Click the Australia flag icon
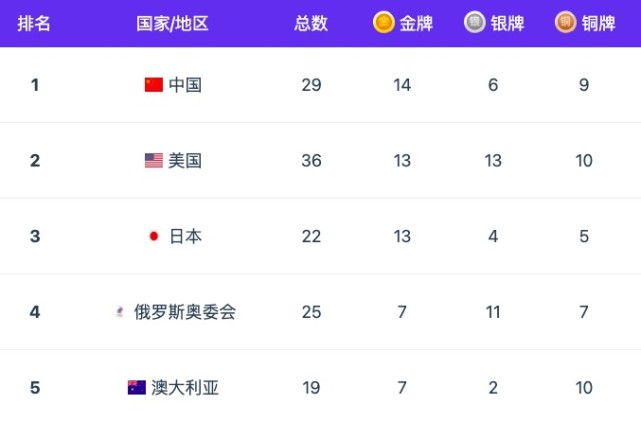The height and width of the screenshot is (422, 641). click(x=137, y=388)
